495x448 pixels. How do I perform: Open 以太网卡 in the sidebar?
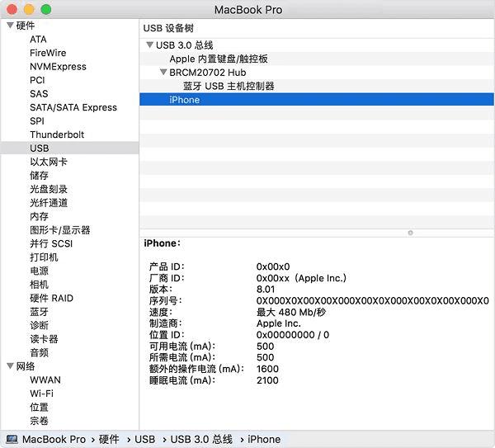(49, 162)
